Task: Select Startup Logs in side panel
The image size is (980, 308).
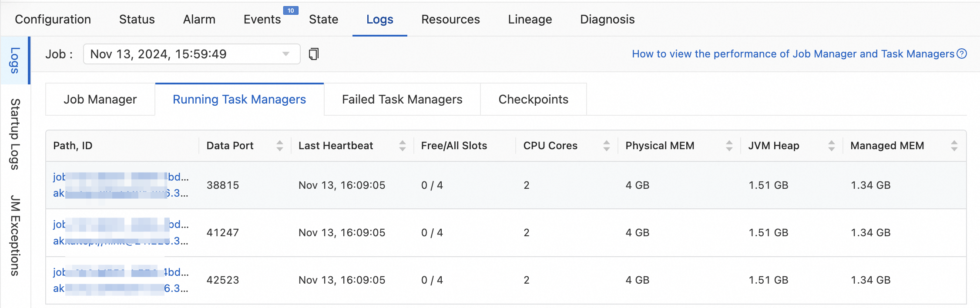Action: pos(15,134)
